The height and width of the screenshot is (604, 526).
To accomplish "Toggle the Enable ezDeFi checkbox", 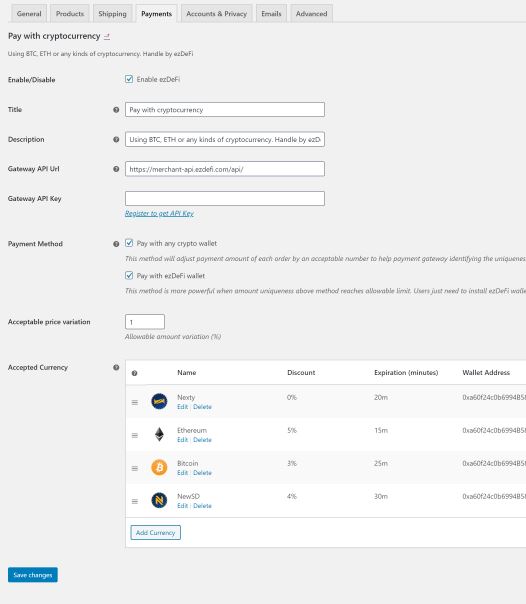I will coord(129,79).
